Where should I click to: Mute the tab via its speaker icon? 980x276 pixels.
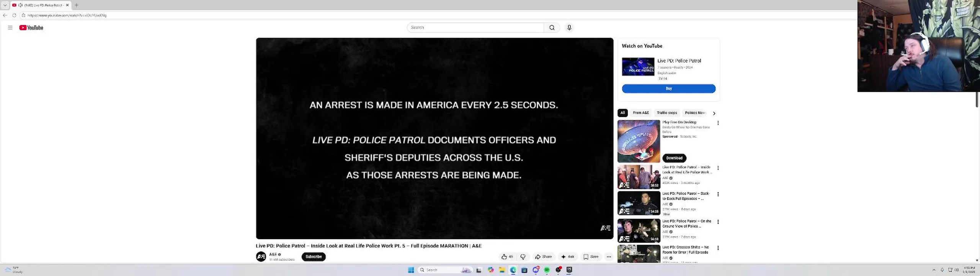(20, 5)
